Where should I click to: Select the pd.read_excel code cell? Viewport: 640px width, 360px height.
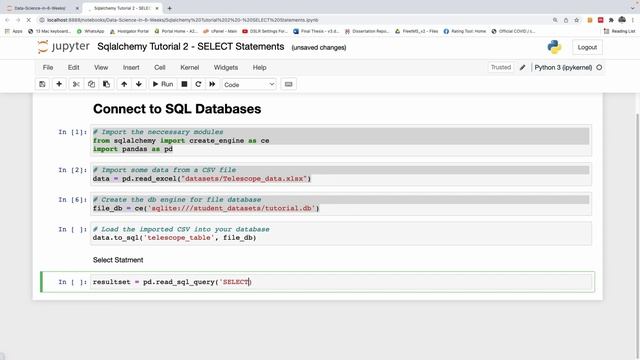pyautogui.click(x=341, y=174)
